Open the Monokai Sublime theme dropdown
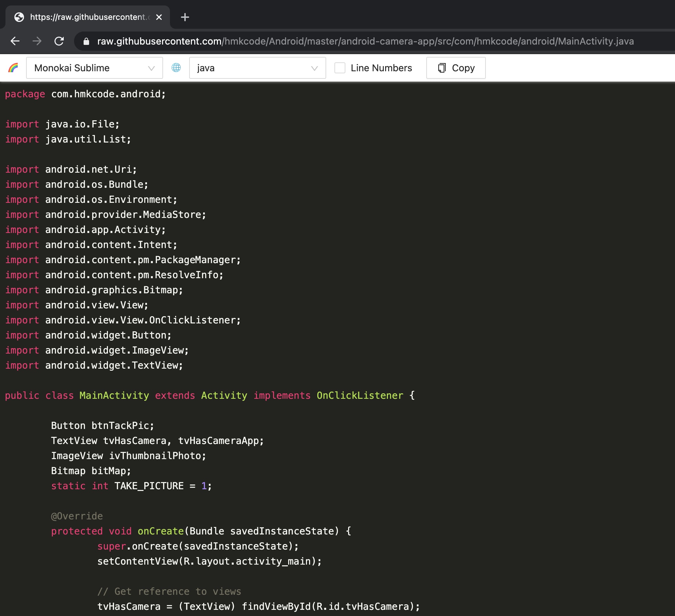The width and height of the screenshot is (675, 616). (94, 68)
